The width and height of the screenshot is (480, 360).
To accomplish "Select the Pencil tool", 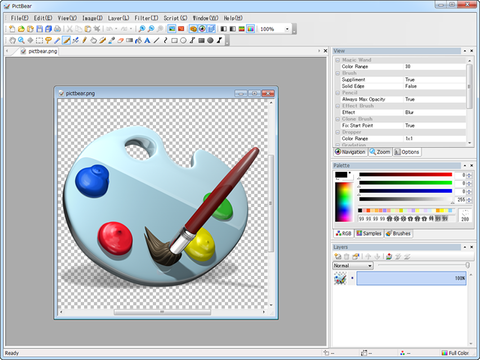I will coord(84,41).
